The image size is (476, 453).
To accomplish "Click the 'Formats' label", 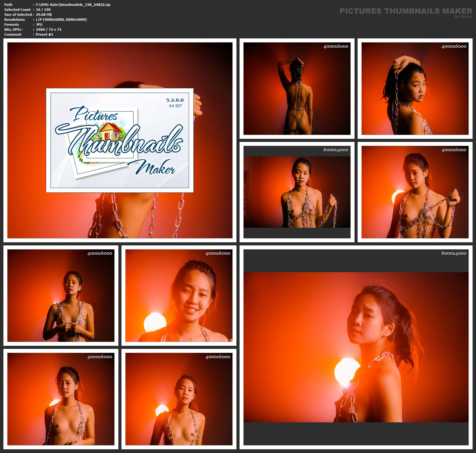I will point(11,24).
